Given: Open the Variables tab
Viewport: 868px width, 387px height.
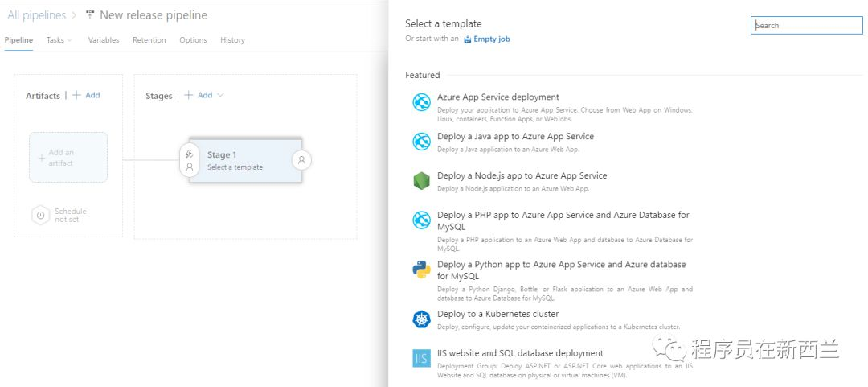Looking at the screenshot, I should tap(104, 40).
